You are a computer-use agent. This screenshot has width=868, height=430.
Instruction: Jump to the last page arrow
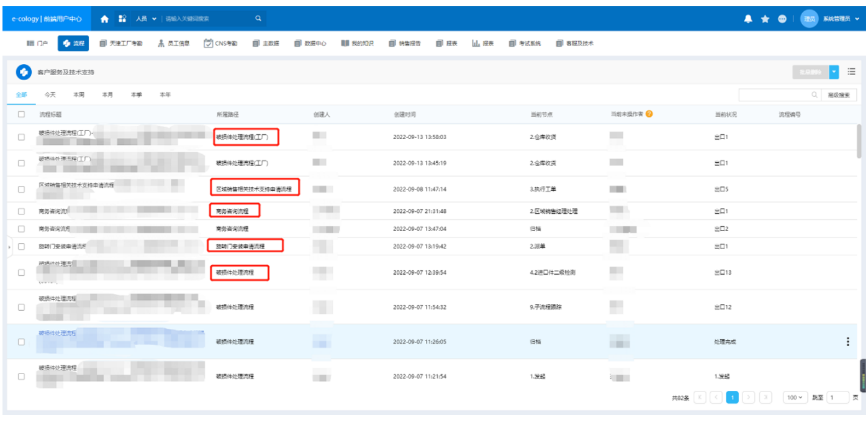click(x=766, y=397)
